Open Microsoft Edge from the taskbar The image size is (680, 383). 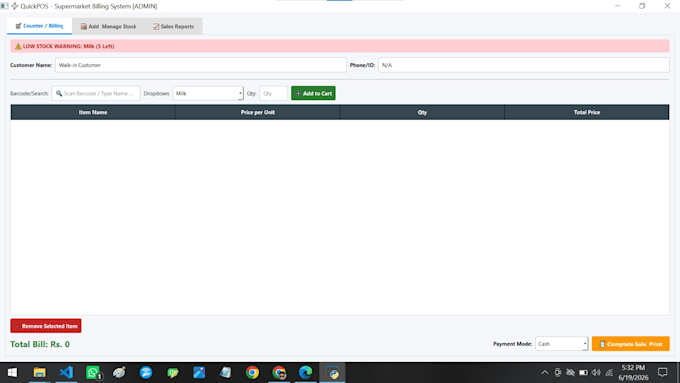306,373
